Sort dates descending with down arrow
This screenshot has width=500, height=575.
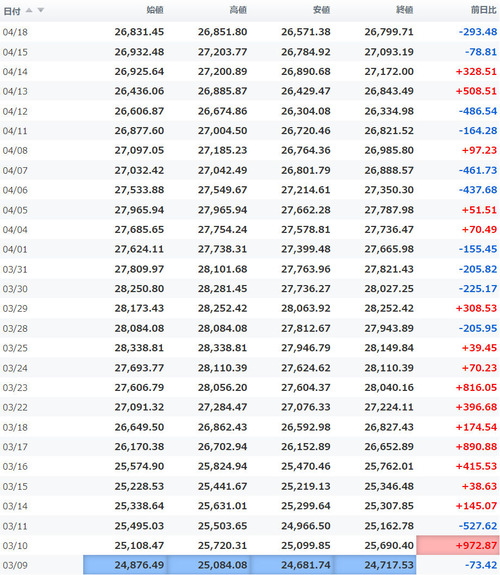click(x=41, y=11)
